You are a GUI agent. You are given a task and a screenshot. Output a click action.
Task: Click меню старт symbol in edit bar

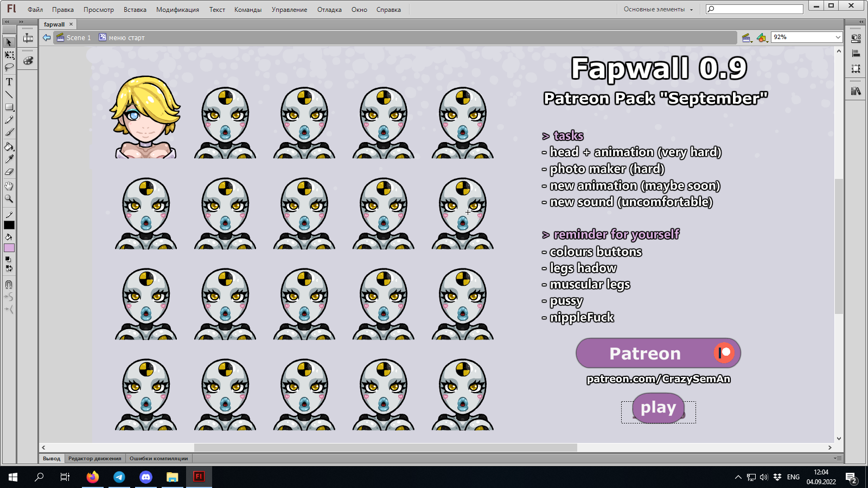point(122,37)
